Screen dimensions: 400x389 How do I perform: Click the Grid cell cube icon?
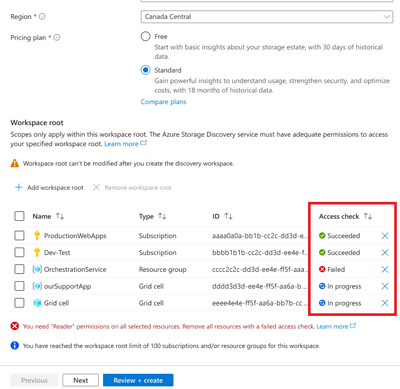tap(37, 303)
